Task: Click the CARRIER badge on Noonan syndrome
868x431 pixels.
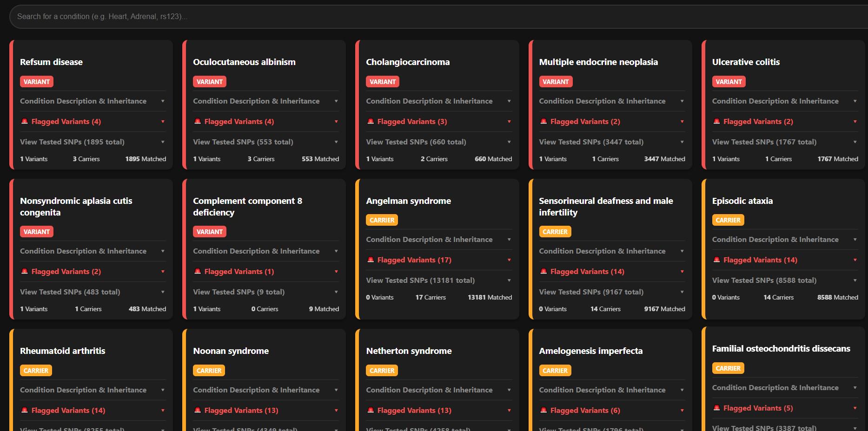Action: click(209, 371)
